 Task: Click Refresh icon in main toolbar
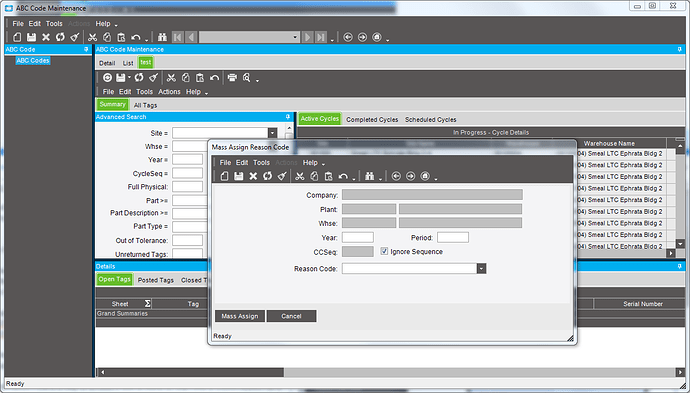coord(60,37)
